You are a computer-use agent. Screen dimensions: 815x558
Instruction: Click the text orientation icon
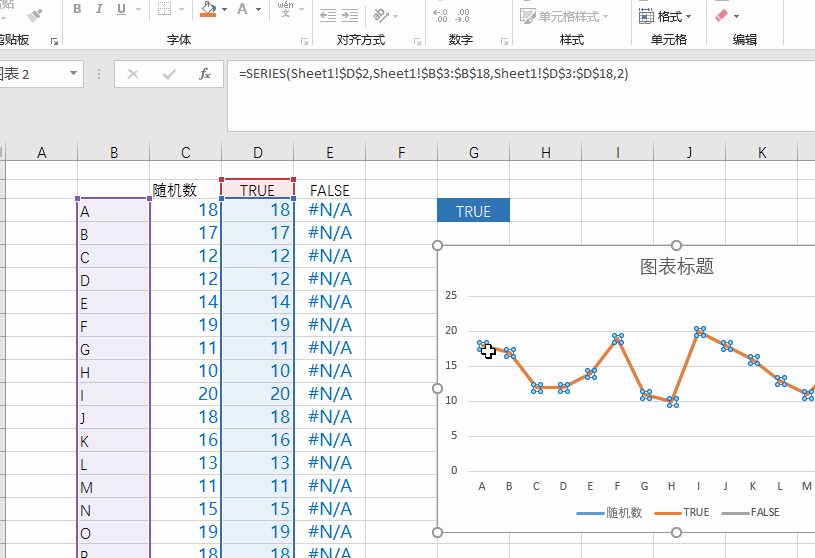point(381,16)
